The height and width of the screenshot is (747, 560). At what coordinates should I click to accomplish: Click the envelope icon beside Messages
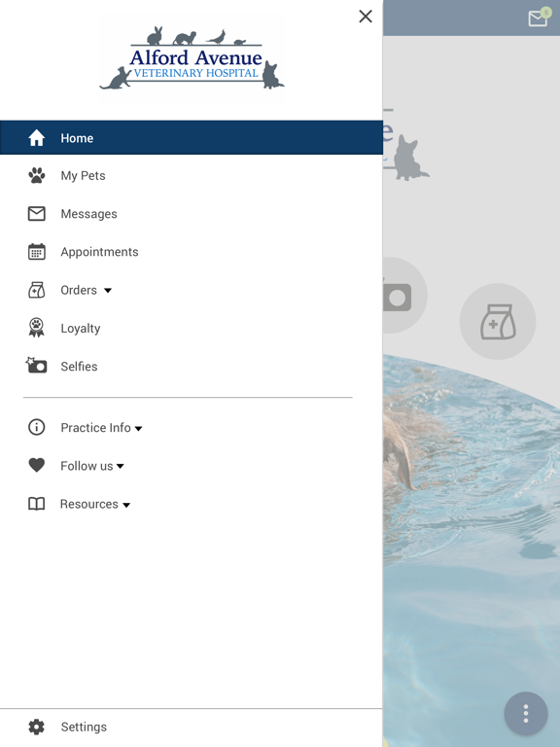pyautogui.click(x=37, y=214)
